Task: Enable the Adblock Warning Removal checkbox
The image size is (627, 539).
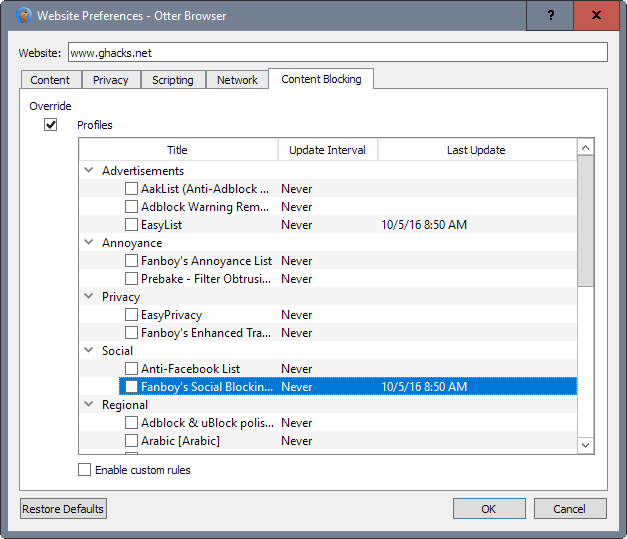Action: coord(131,206)
